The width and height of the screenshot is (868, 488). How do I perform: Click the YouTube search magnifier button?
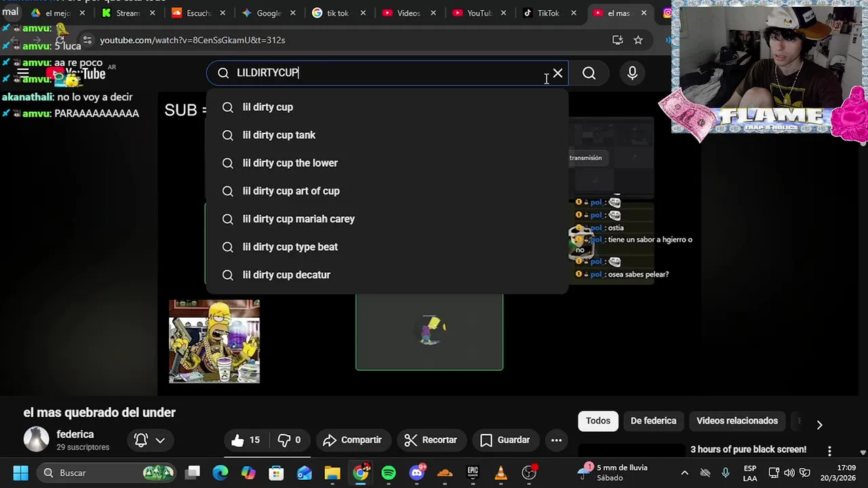tap(589, 73)
